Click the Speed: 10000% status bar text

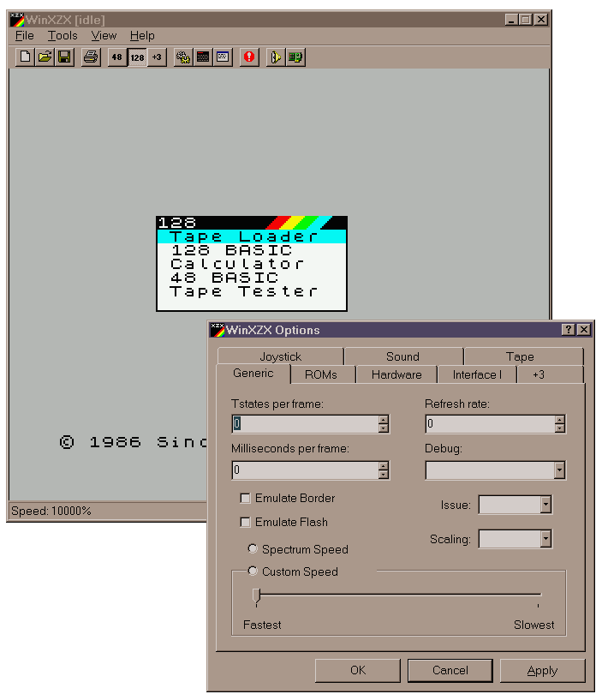pyautogui.click(x=51, y=511)
